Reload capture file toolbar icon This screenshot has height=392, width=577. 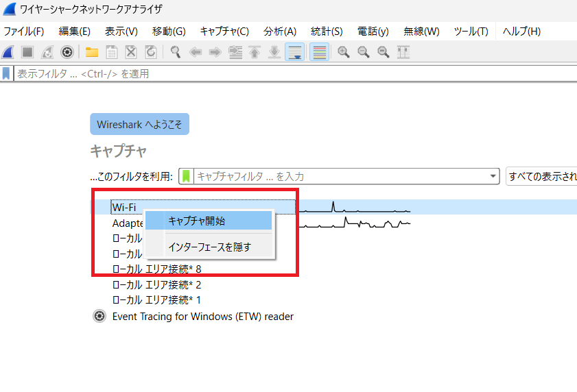[x=151, y=52]
